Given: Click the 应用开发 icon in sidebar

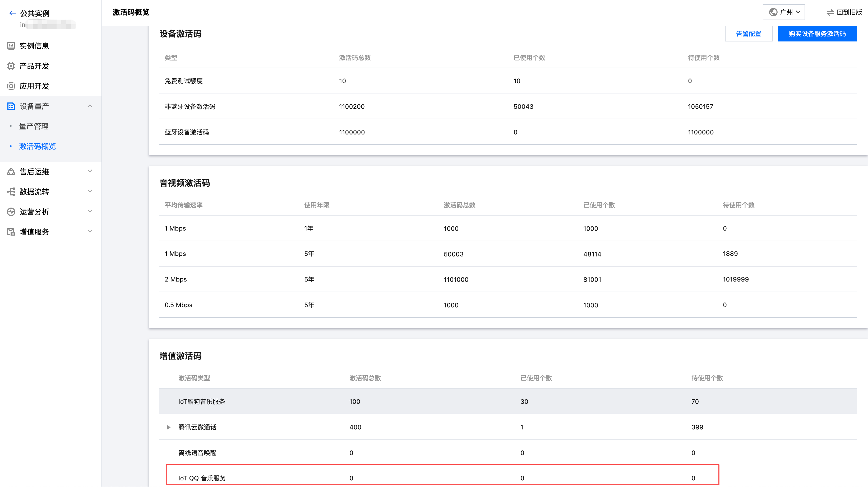Looking at the screenshot, I should pos(11,86).
